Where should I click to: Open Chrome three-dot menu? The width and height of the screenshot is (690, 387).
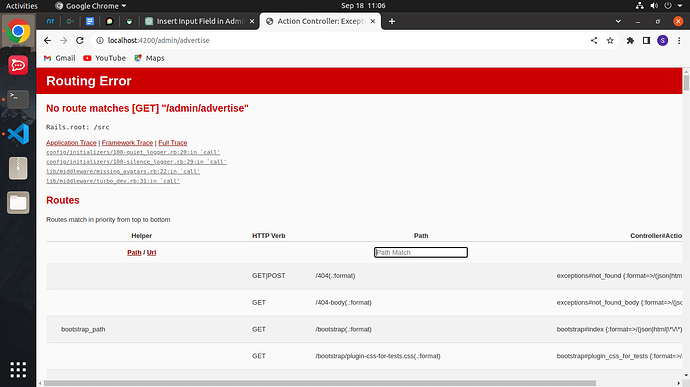(x=679, y=41)
